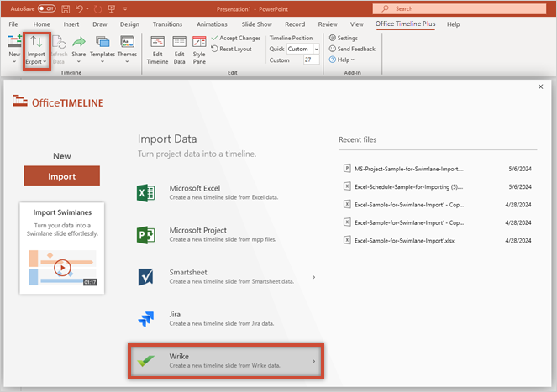Switch to the View tab
The image size is (557, 392).
point(357,24)
